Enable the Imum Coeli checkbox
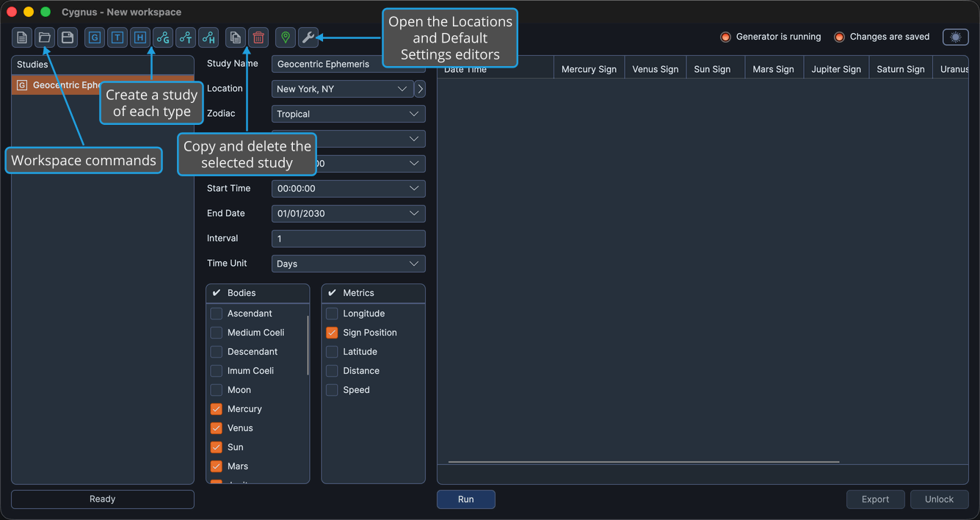The height and width of the screenshot is (520, 980). tap(217, 371)
